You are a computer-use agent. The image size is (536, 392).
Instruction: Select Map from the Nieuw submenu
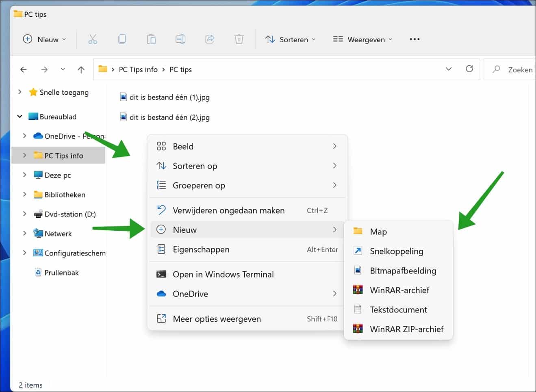click(x=378, y=231)
